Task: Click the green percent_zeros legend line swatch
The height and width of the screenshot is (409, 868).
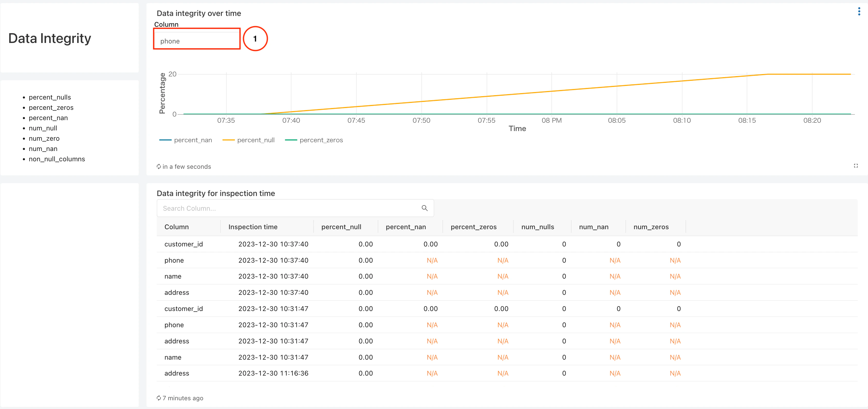Action: 291,140
